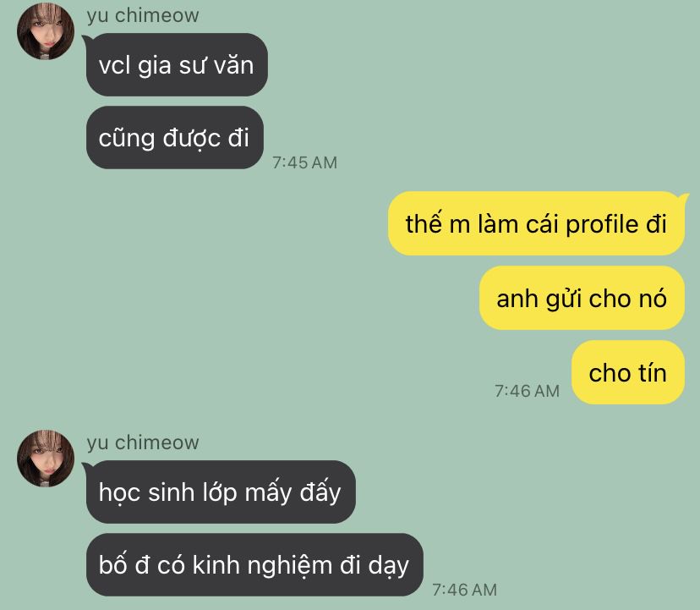Tap the yellow 'cho tín' bubble
This screenshot has height=610, width=700.
coord(627,372)
